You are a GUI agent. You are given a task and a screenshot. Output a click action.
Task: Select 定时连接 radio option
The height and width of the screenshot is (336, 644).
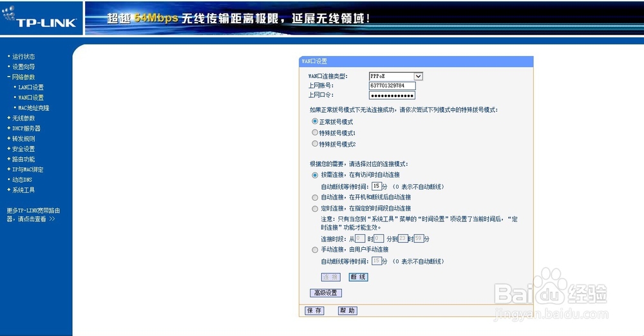tap(315, 209)
